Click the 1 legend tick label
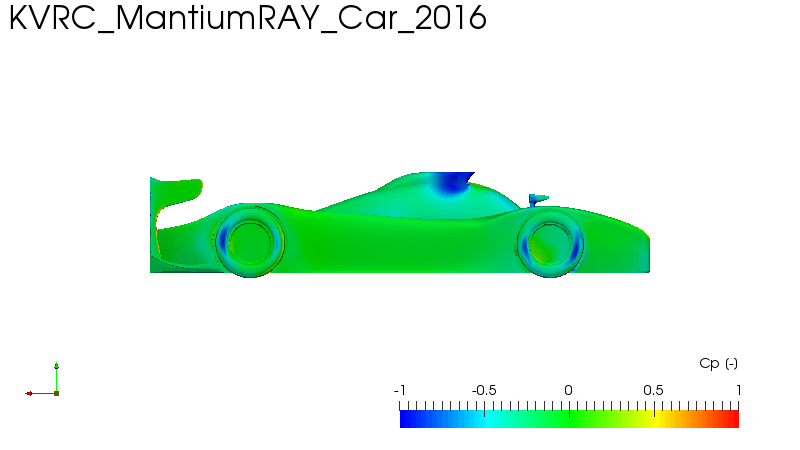The height and width of the screenshot is (450, 800). coord(738,390)
